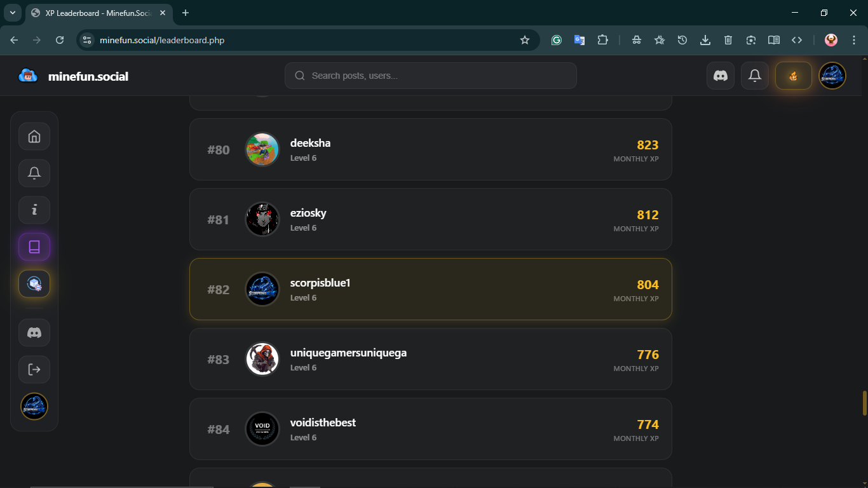This screenshot has height=488, width=868.
Task: Click the voidisthebest avatar thumbnail
Action: tap(262, 429)
